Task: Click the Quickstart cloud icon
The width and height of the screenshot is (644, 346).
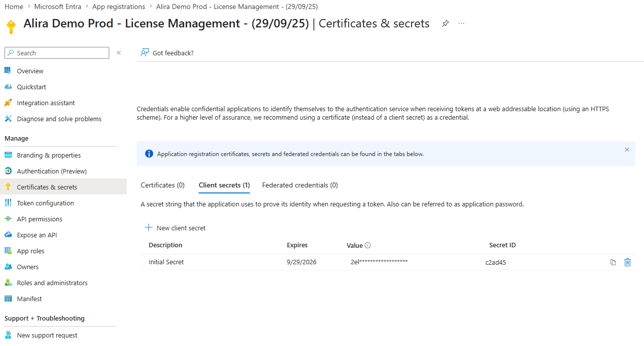Action: [x=8, y=87]
